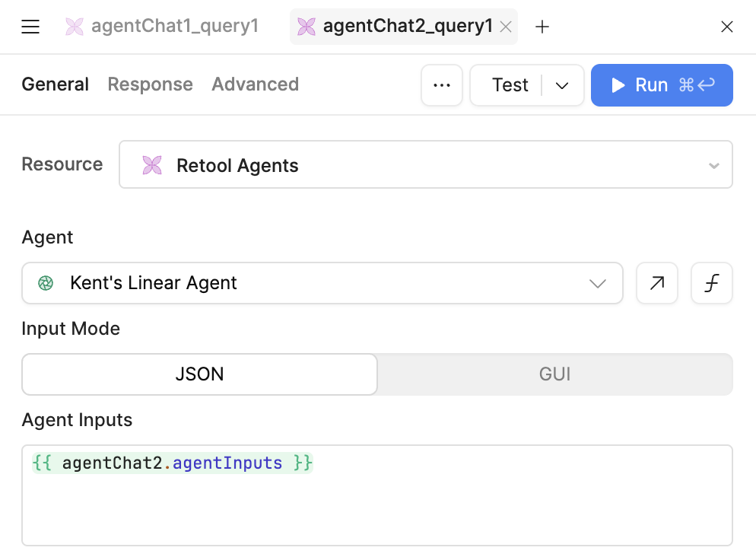Expand the Test dropdown arrow
The width and height of the screenshot is (756, 557).
point(563,85)
